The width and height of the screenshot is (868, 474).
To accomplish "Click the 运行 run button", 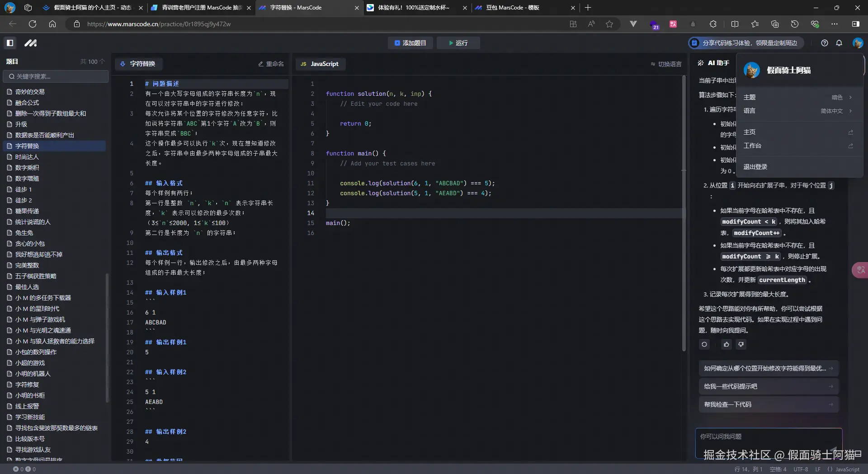I will (x=458, y=43).
